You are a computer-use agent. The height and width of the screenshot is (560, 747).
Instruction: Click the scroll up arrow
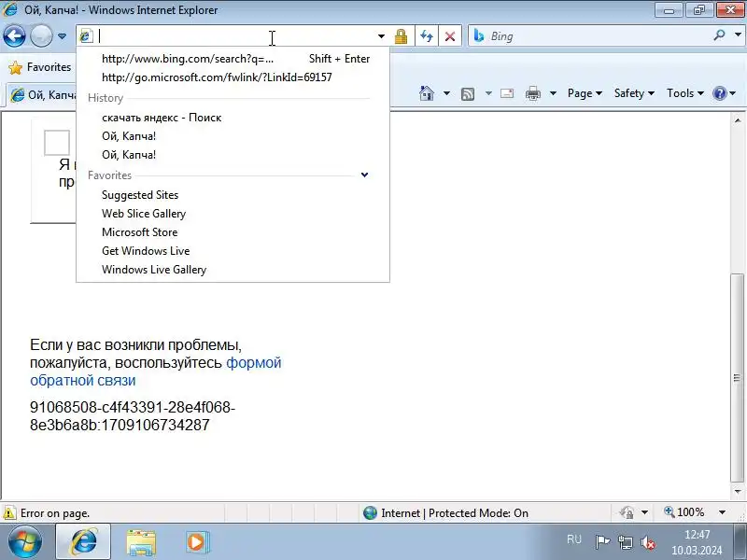tap(738, 120)
